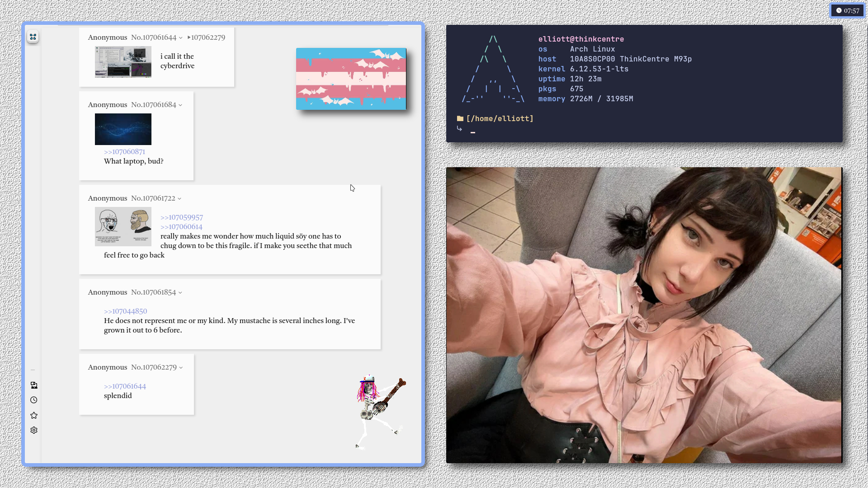The width and height of the screenshot is (868, 488).
Task: Follow the >>107060871 quote link
Action: (124, 152)
